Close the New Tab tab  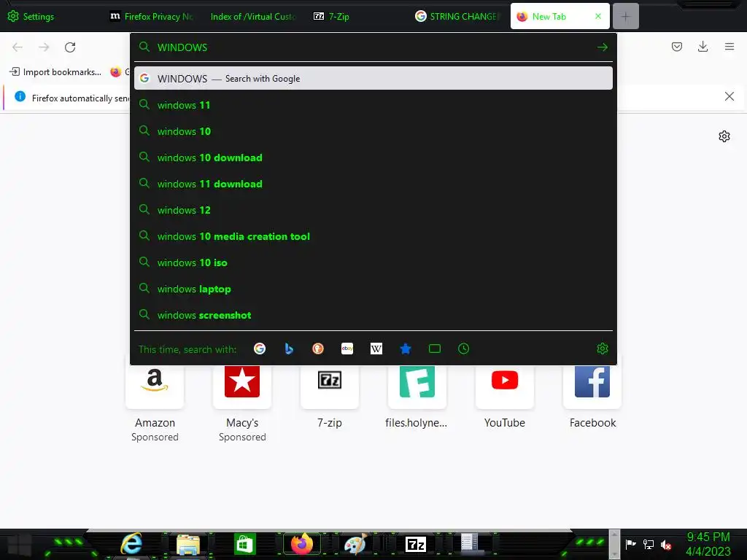[x=598, y=16]
